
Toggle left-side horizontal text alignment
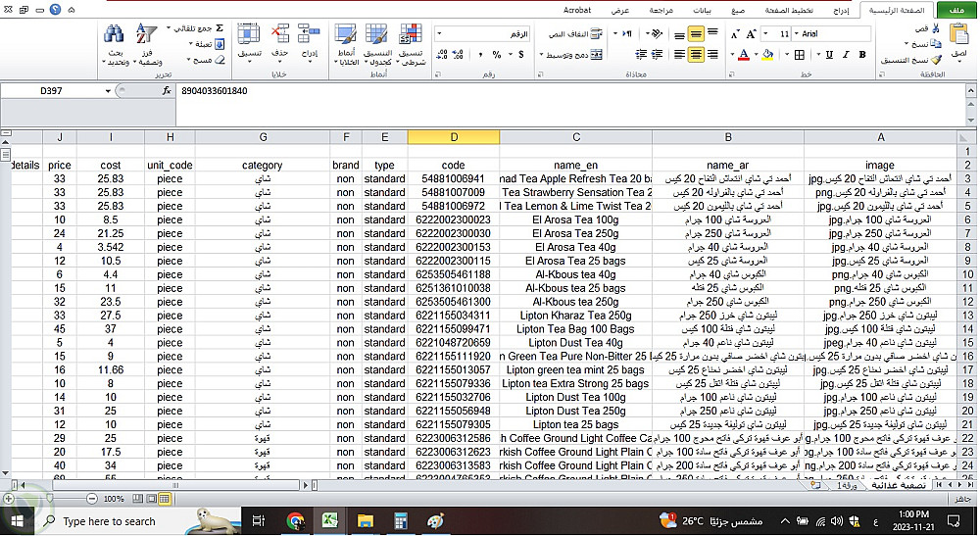[x=679, y=55]
